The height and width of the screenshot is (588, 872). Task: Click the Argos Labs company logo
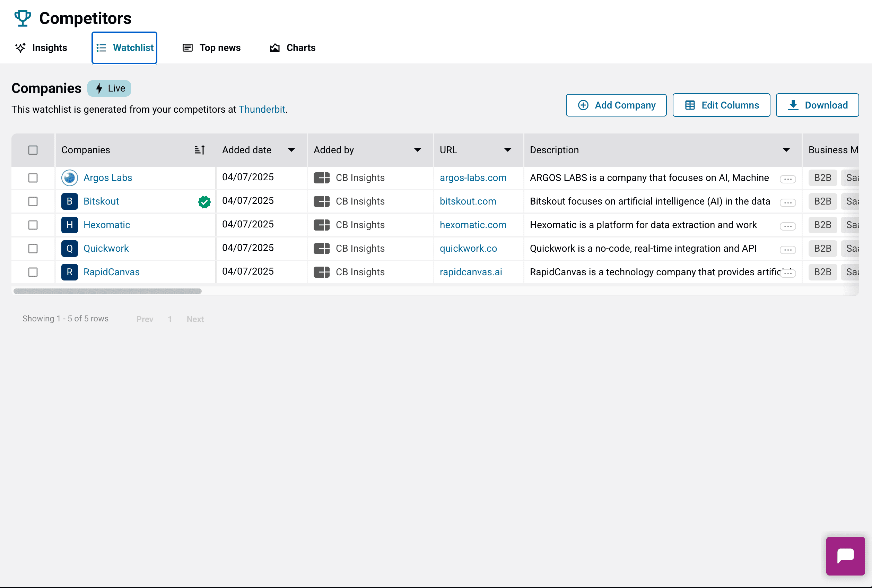click(69, 178)
